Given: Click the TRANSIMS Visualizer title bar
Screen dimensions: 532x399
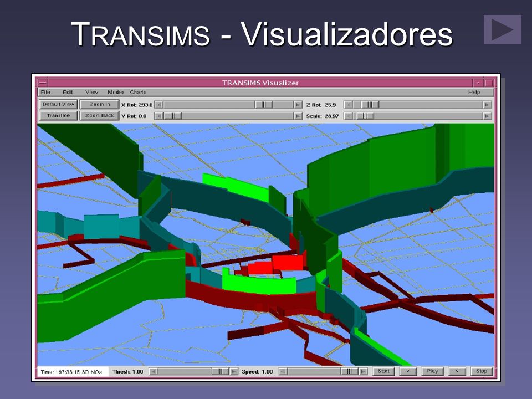Looking at the screenshot, I should point(260,83).
